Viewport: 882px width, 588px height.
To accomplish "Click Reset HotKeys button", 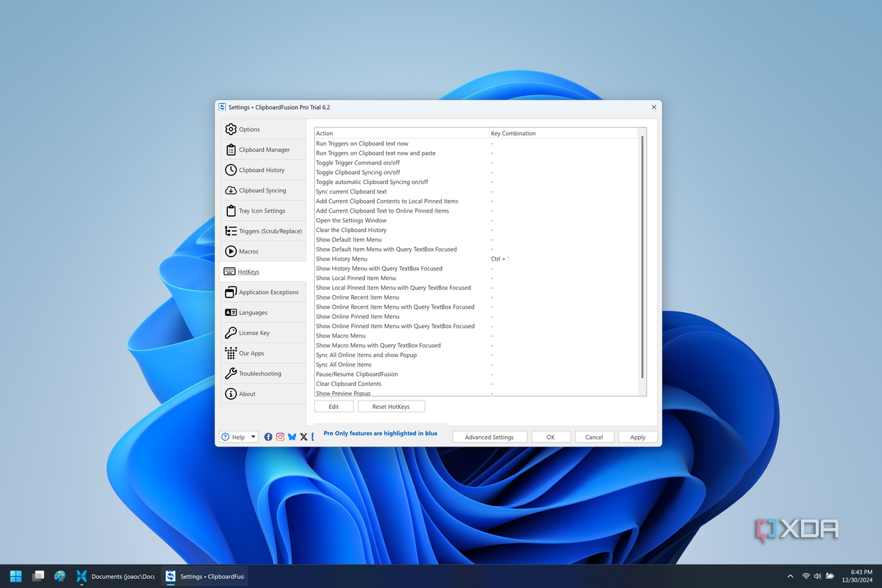I will tap(391, 406).
